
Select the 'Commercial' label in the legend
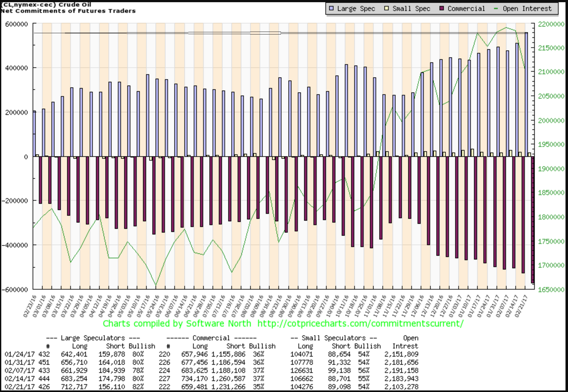point(466,9)
